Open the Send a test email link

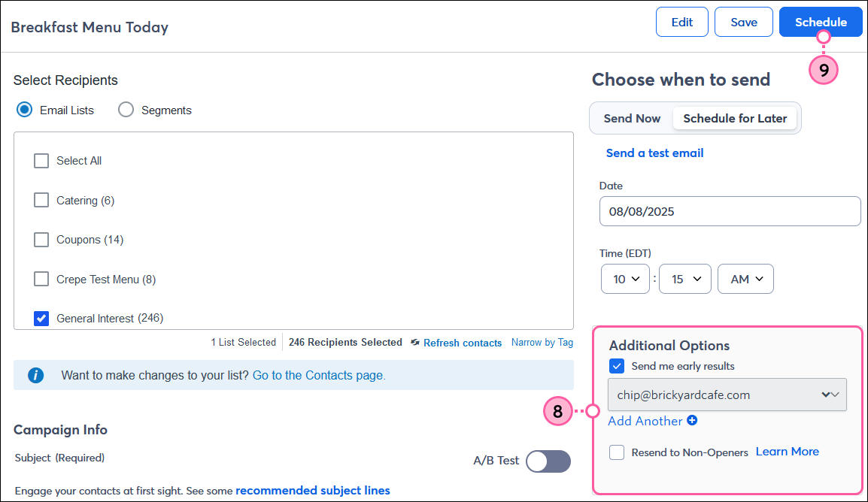[x=655, y=153]
